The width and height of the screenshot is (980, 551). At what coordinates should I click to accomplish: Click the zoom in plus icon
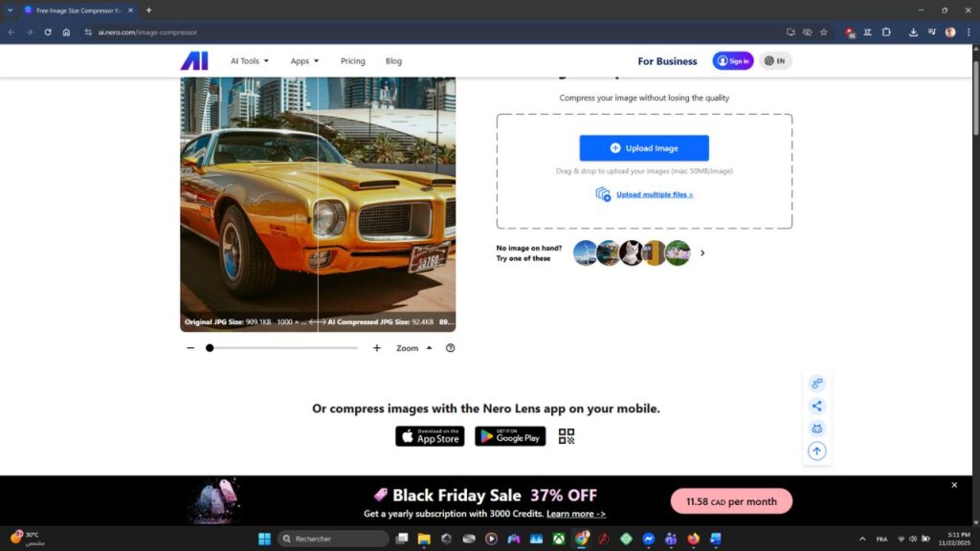point(377,348)
